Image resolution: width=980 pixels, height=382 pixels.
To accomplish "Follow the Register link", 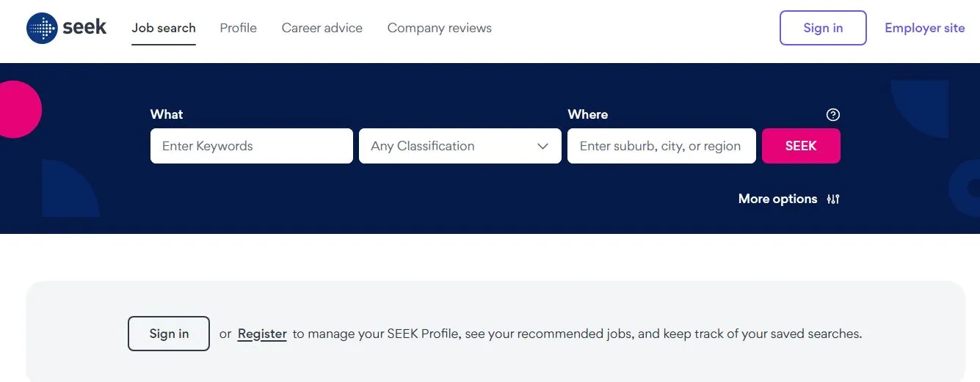I will pos(262,334).
